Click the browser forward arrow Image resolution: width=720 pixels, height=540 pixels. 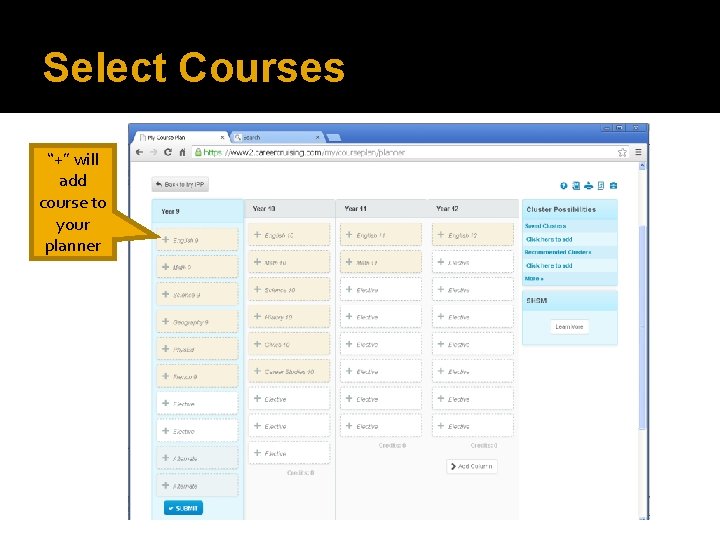pos(153,152)
